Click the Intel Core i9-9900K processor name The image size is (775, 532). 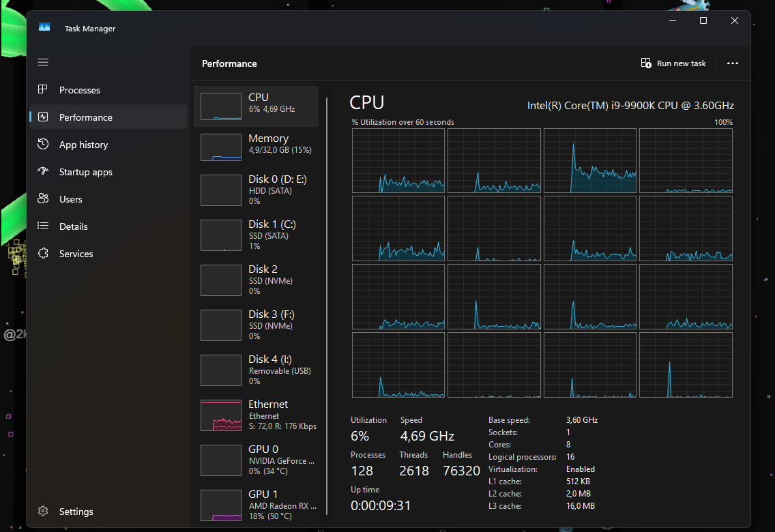point(630,105)
